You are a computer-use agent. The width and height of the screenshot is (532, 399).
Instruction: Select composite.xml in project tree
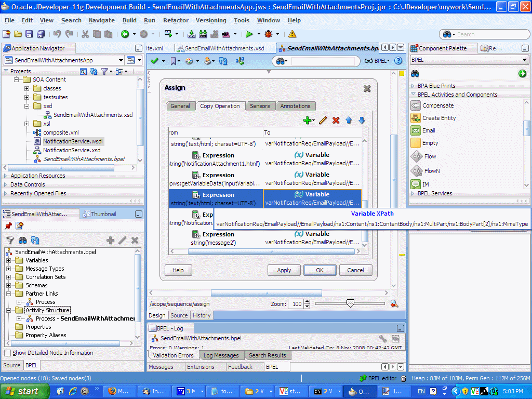pyautogui.click(x=61, y=132)
